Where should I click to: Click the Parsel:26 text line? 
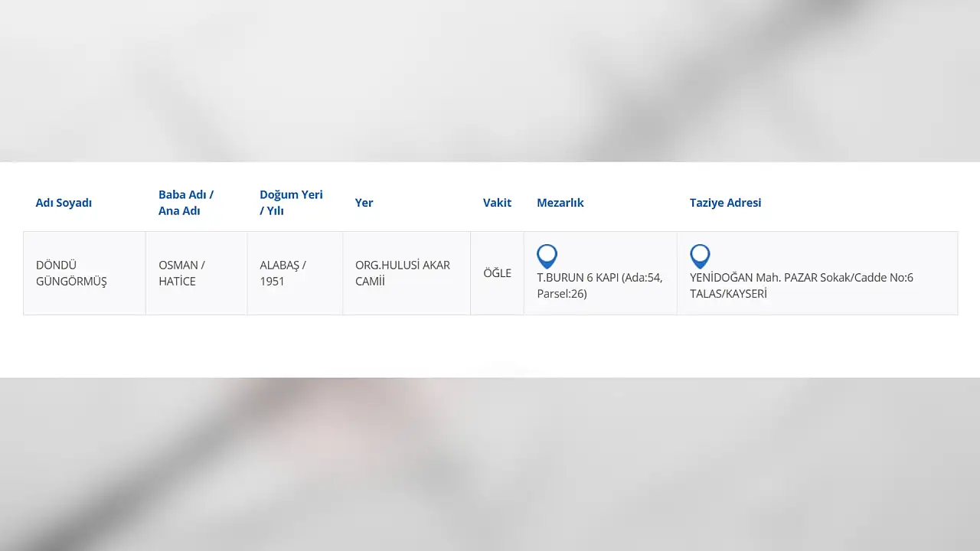[562, 294]
